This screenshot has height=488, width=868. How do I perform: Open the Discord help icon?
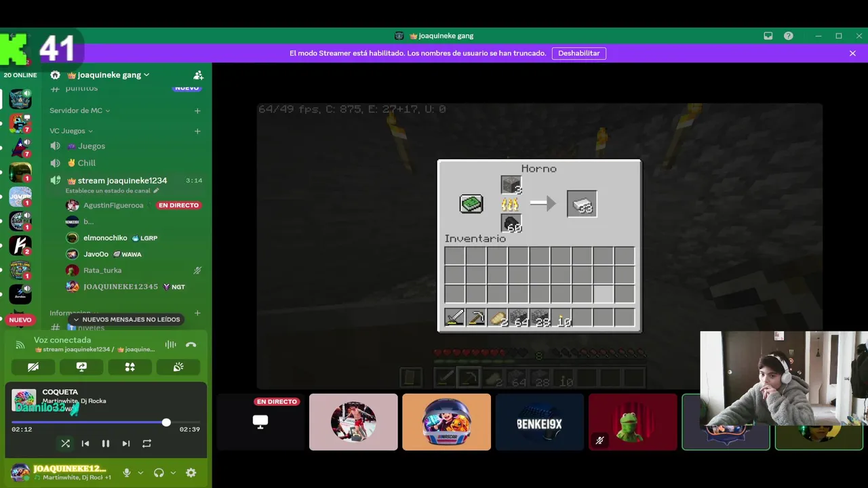pos(789,36)
